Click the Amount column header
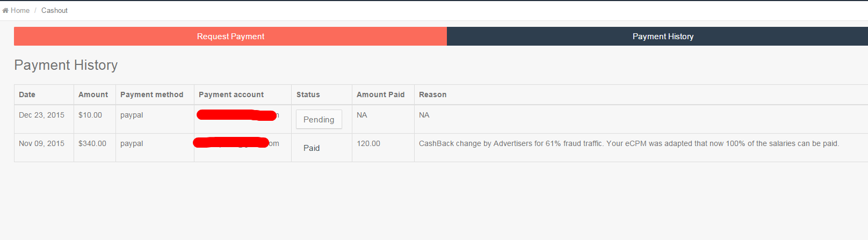Viewport: 868px width, 240px height. 93,94
